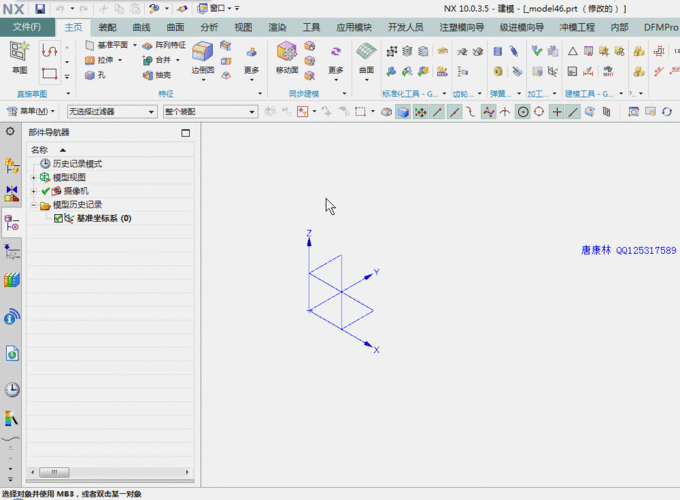Sort the navigator by 名称 column header

[x=40, y=149]
